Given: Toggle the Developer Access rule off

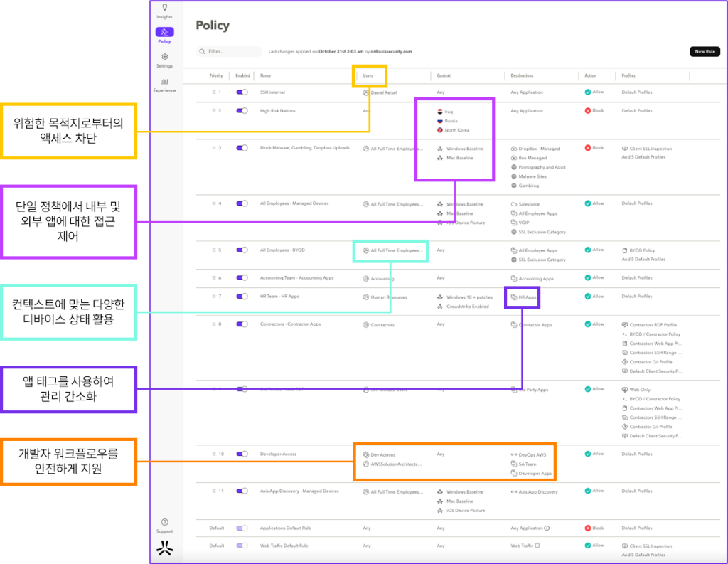Looking at the screenshot, I should (242, 454).
